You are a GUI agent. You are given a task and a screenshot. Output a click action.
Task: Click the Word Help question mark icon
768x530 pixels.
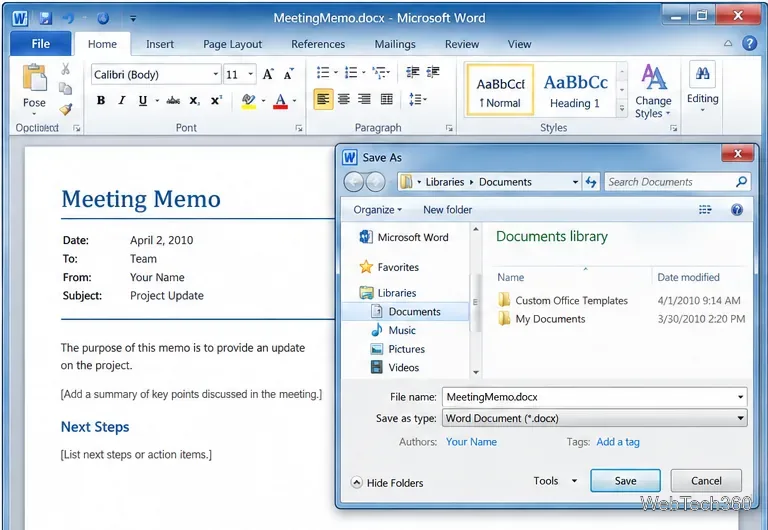tap(749, 43)
